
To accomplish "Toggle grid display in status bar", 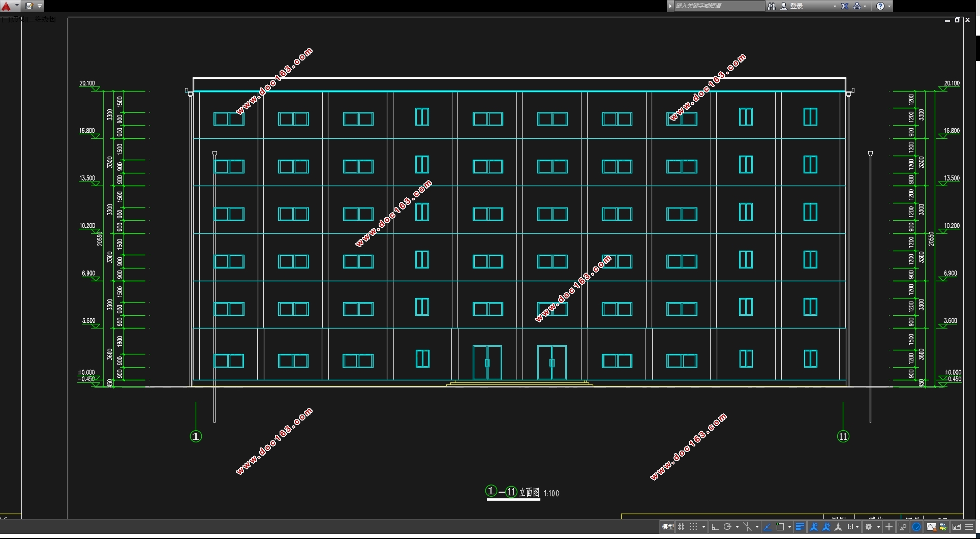I will click(682, 527).
